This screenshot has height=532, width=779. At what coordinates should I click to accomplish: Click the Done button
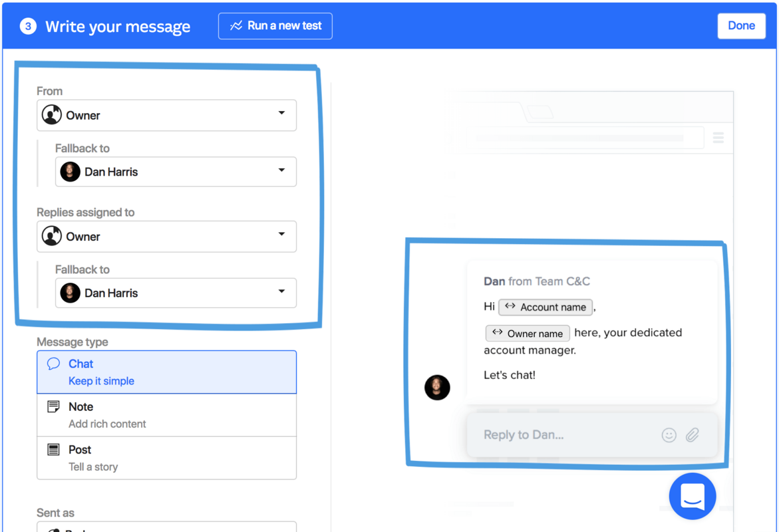coord(741,25)
